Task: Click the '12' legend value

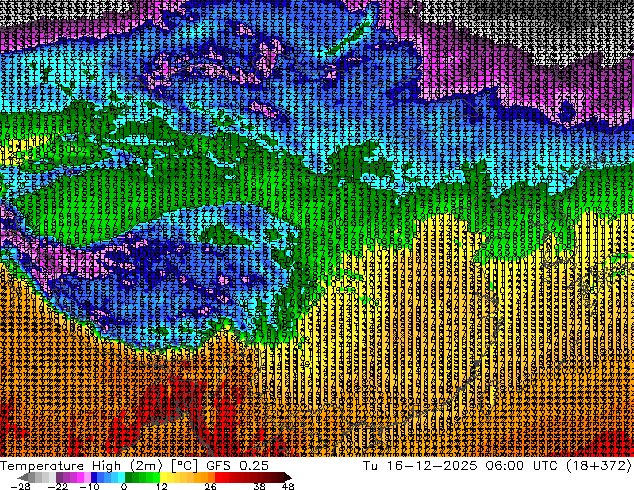Action: click(x=162, y=486)
